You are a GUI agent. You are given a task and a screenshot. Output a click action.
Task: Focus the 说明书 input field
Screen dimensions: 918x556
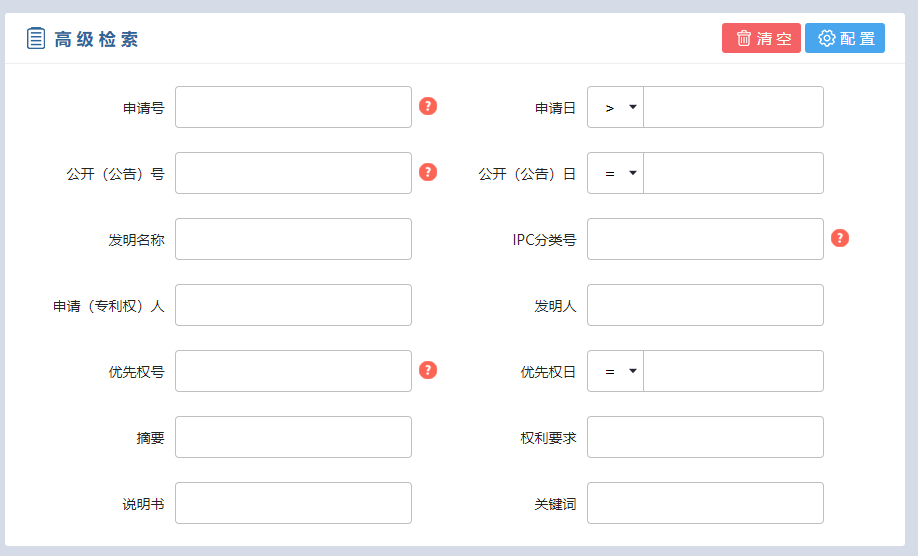(293, 503)
